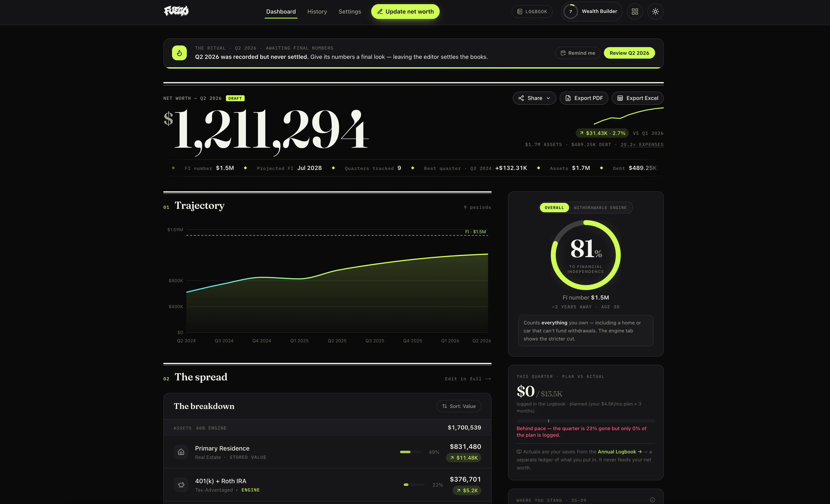Click the Trajectory area chart

pos(337,293)
